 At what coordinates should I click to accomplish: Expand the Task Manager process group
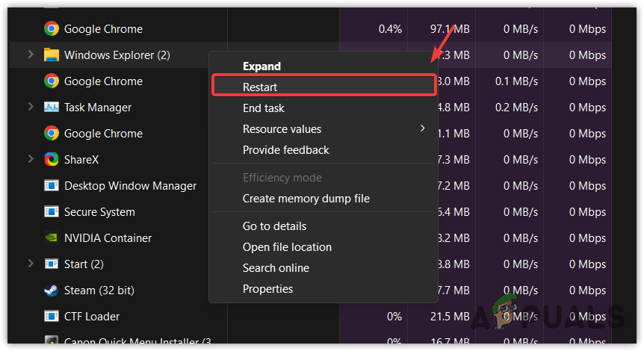(31, 107)
